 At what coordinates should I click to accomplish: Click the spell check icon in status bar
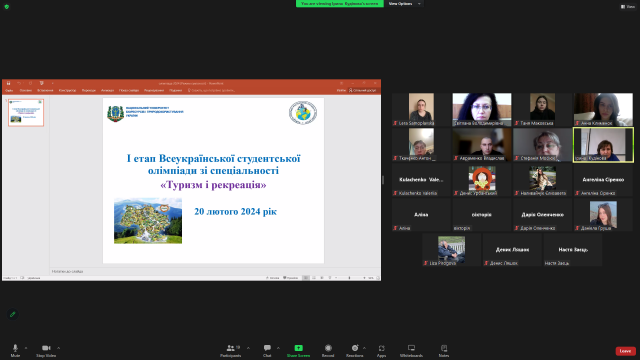pos(22,278)
